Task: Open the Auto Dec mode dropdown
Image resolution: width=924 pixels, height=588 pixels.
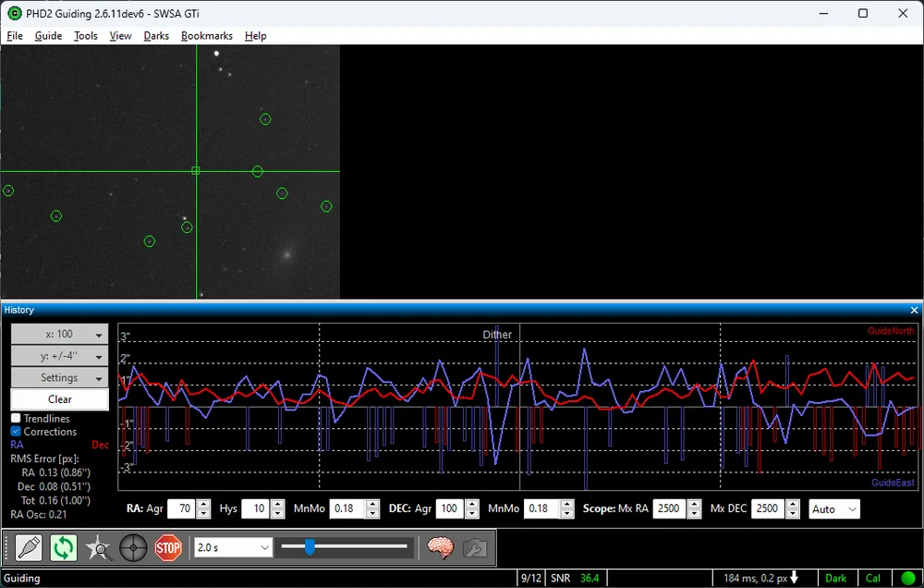Action: point(833,509)
